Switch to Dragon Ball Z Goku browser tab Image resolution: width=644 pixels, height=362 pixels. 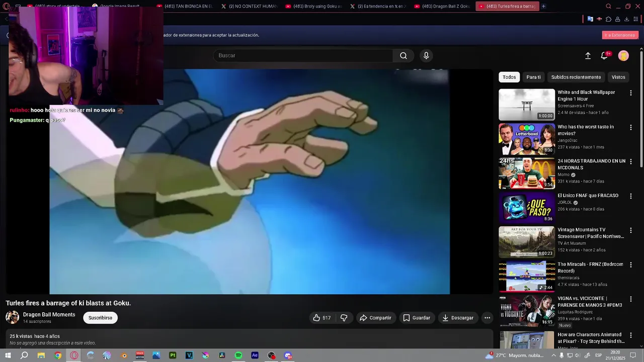442,6
